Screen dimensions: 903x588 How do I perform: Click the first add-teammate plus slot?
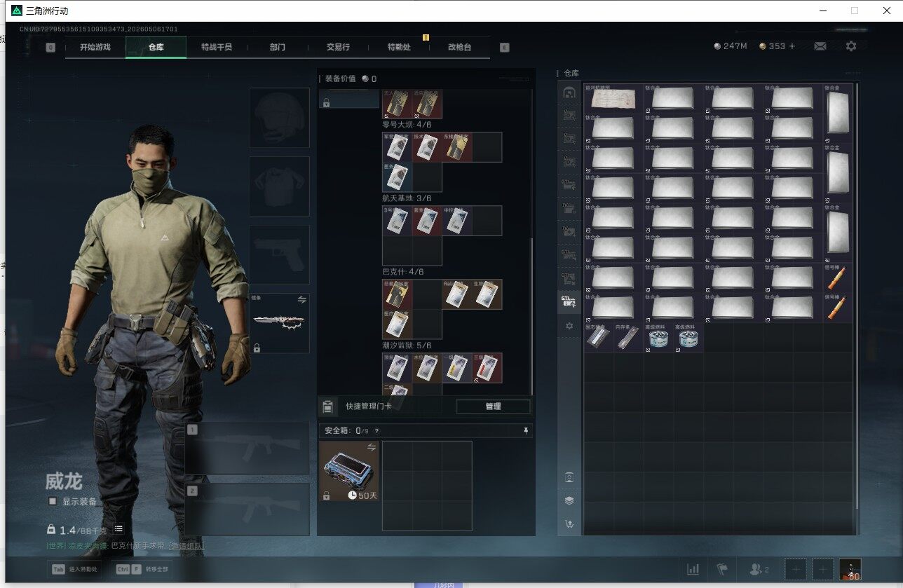(x=795, y=570)
